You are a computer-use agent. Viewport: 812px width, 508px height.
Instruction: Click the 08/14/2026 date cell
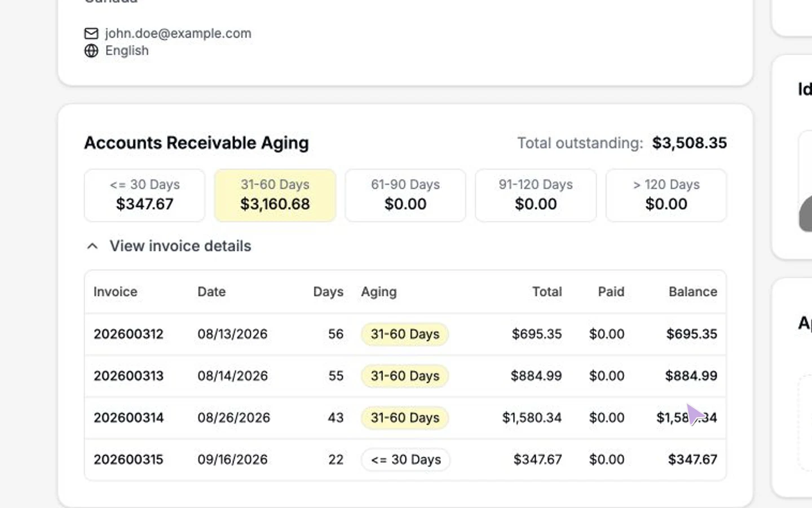(x=232, y=376)
